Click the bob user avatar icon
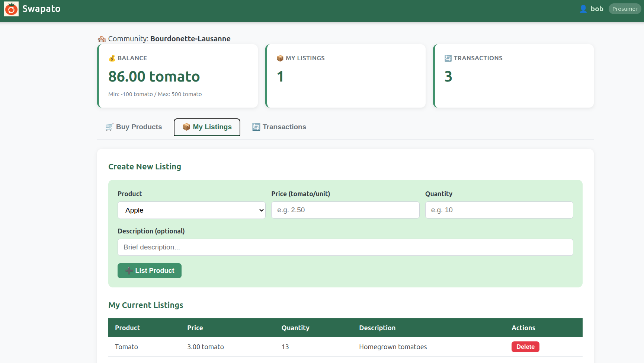 pos(583,9)
